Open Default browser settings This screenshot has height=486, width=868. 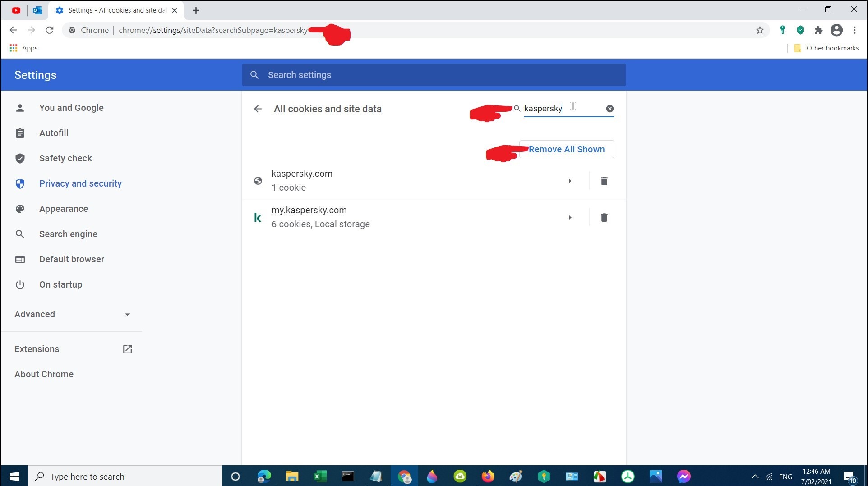tap(72, 259)
